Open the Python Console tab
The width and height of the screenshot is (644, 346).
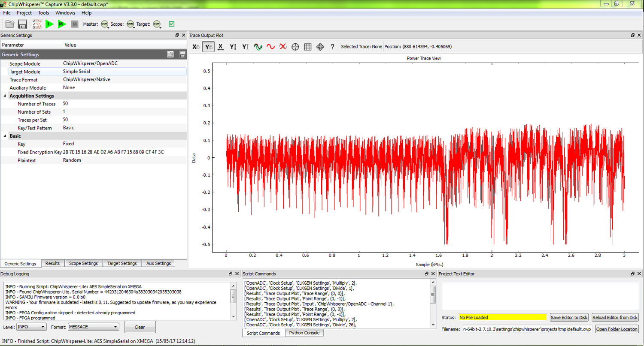[304, 333]
